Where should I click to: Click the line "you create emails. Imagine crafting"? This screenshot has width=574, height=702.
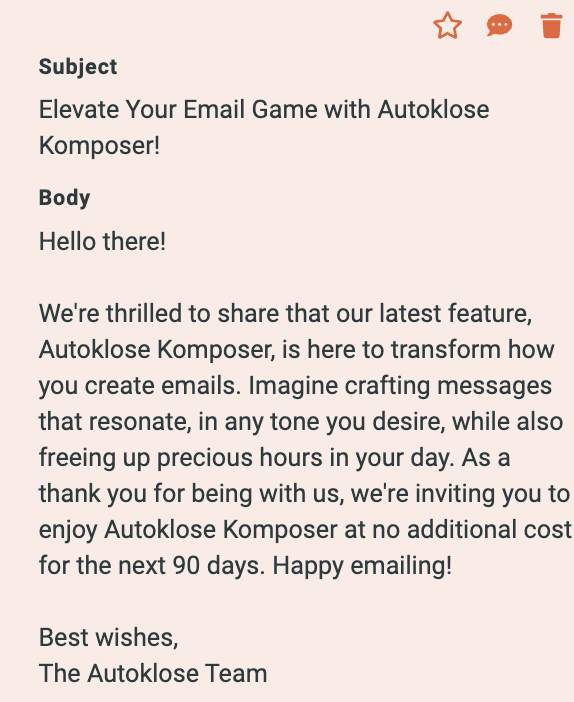pos(296,386)
